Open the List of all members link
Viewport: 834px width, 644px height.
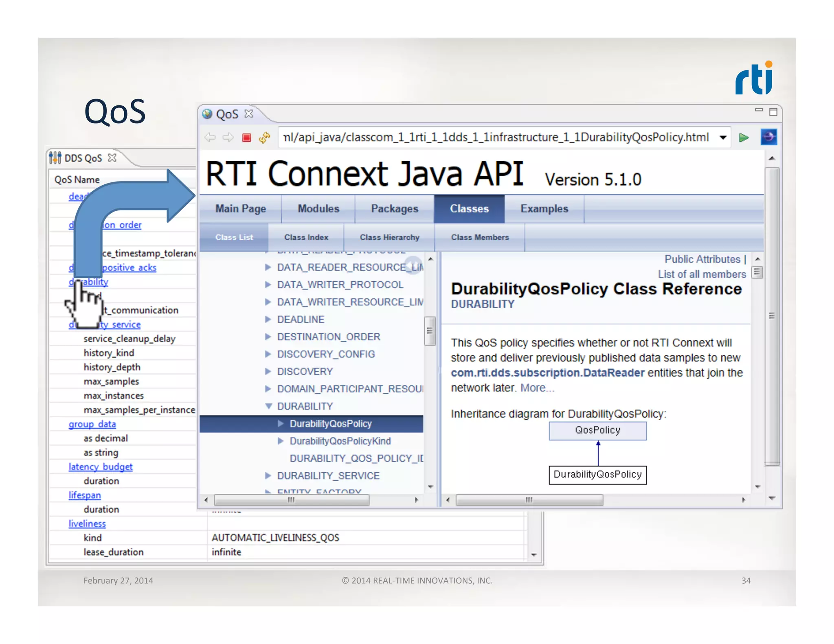point(702,274)
